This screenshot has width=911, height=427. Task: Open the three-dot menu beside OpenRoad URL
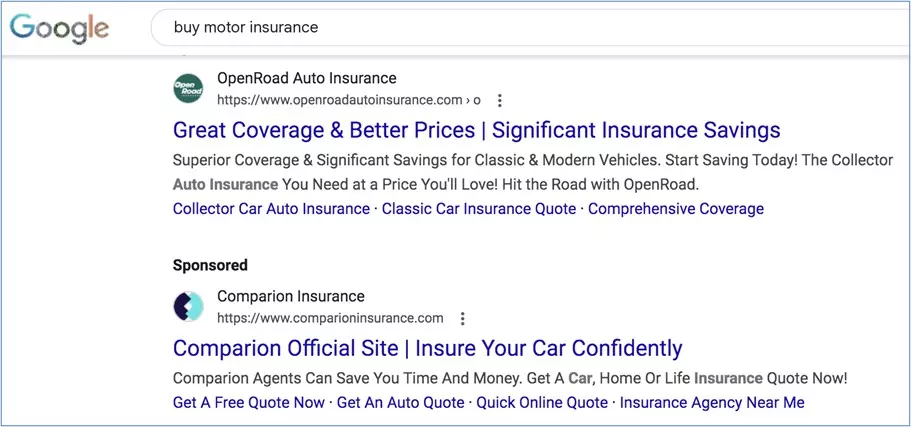click(500, 100)
